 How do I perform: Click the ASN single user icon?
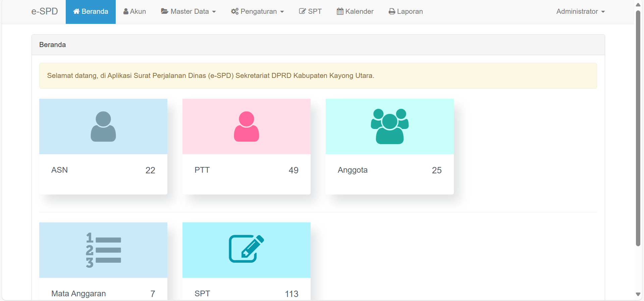click(103, 126)
